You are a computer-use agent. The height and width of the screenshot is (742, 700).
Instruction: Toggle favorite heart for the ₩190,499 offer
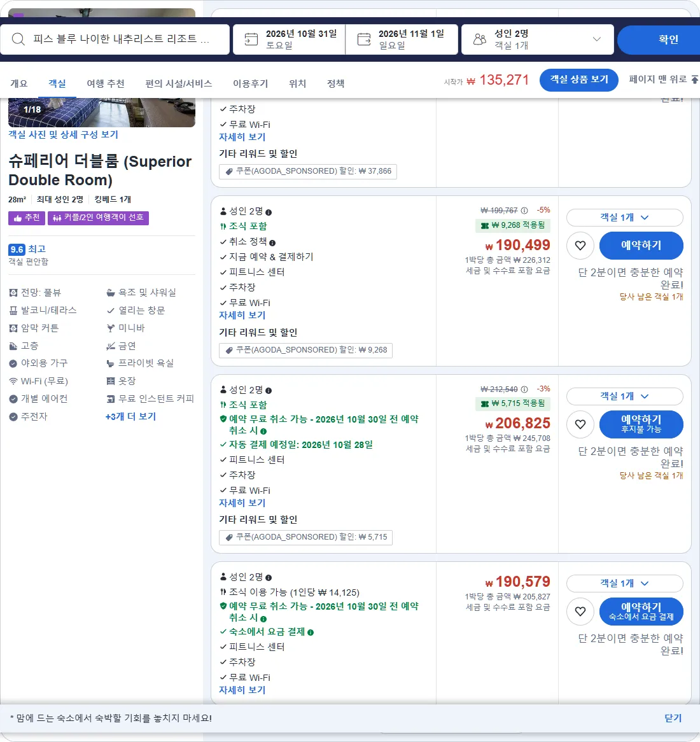pyautogui.click(x=580, y=246)
